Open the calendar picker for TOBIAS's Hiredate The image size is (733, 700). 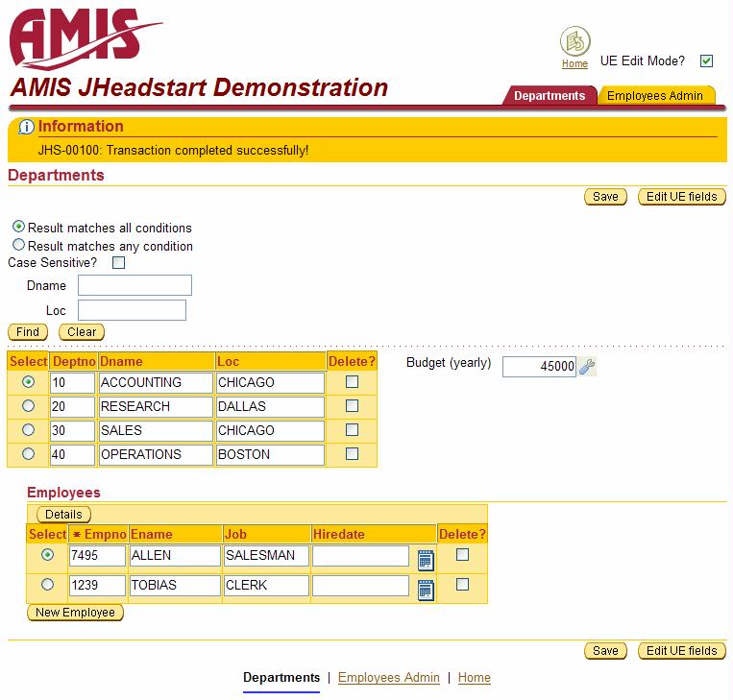click(x=426, y=589)
